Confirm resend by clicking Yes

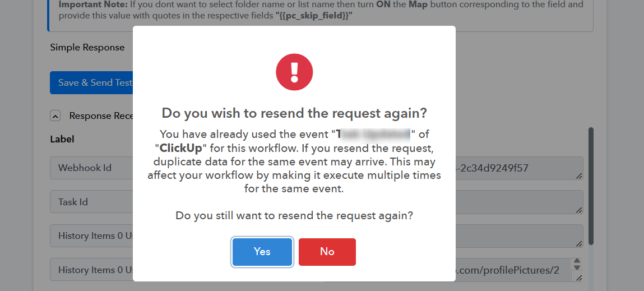pyautogui.click(x=262, y=252)
